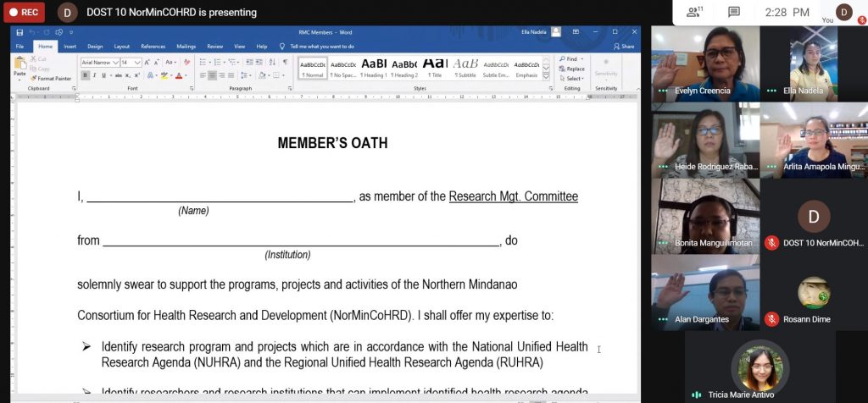Justify paragraph text
Screen dimensions: 868x403
(231, 75)
